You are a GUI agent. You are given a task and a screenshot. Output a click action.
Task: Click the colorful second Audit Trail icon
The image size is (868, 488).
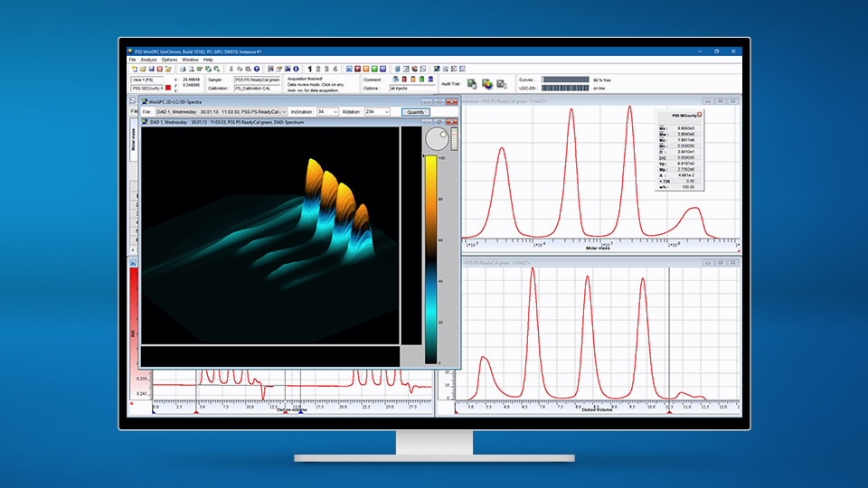[x=487, y=84]
